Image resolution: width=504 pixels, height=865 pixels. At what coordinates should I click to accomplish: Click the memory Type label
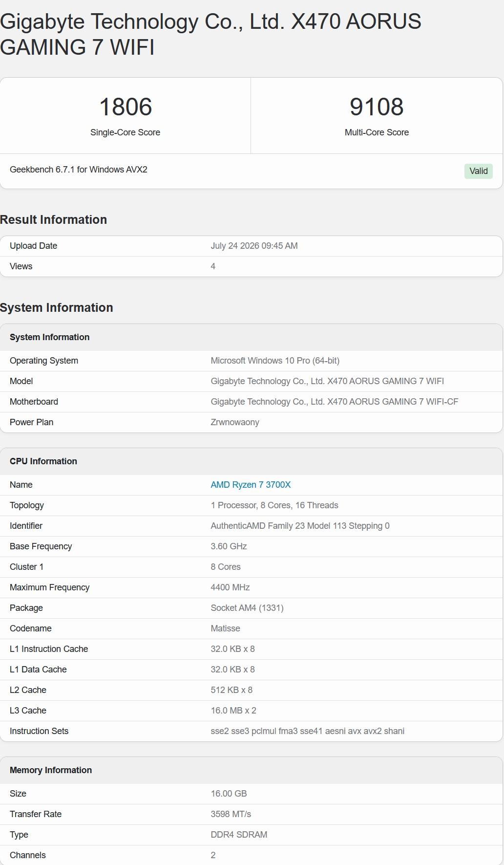tap(19, 835)
